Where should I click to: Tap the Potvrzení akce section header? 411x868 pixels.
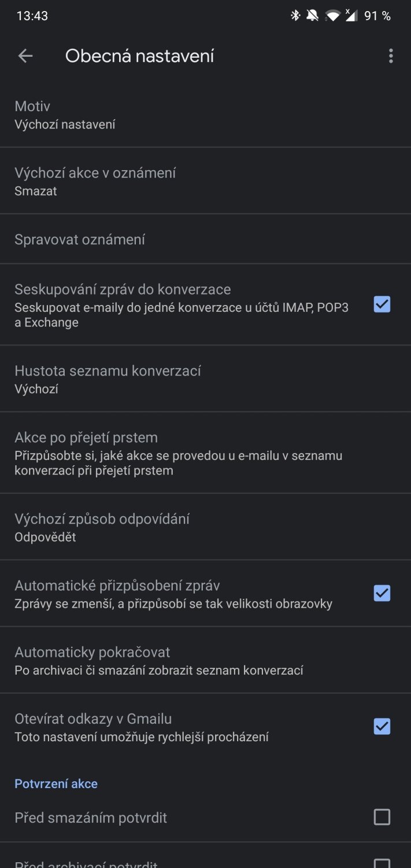[56, 784]
